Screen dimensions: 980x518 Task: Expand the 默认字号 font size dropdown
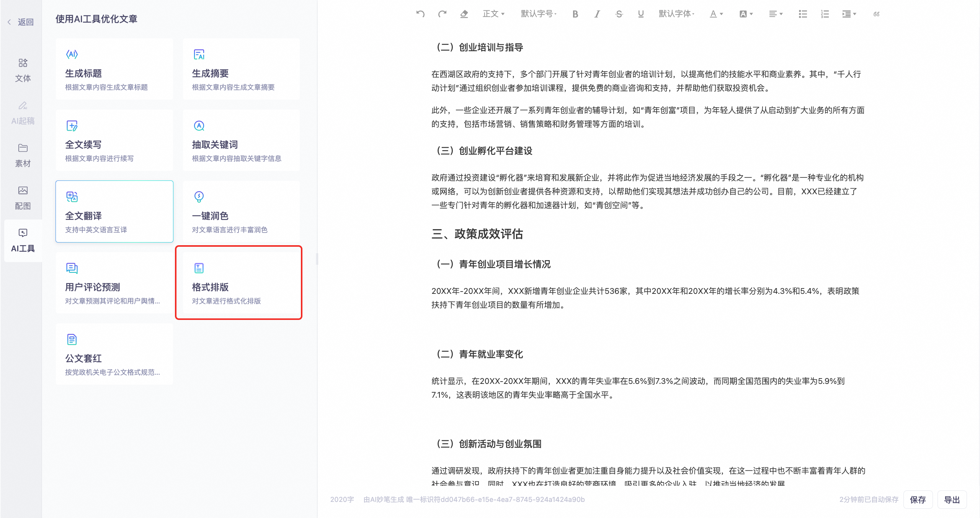pyautogui.click(x=539, y=14)
